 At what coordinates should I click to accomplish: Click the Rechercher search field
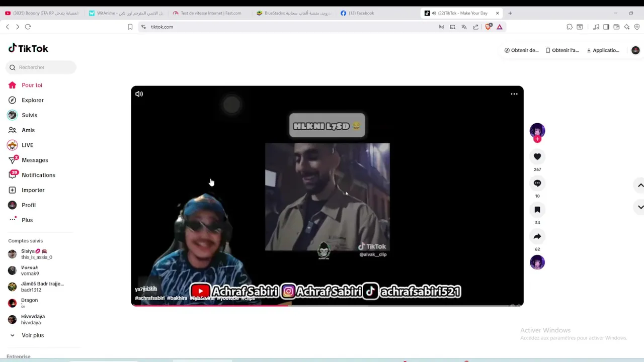(x=41, y=67)
